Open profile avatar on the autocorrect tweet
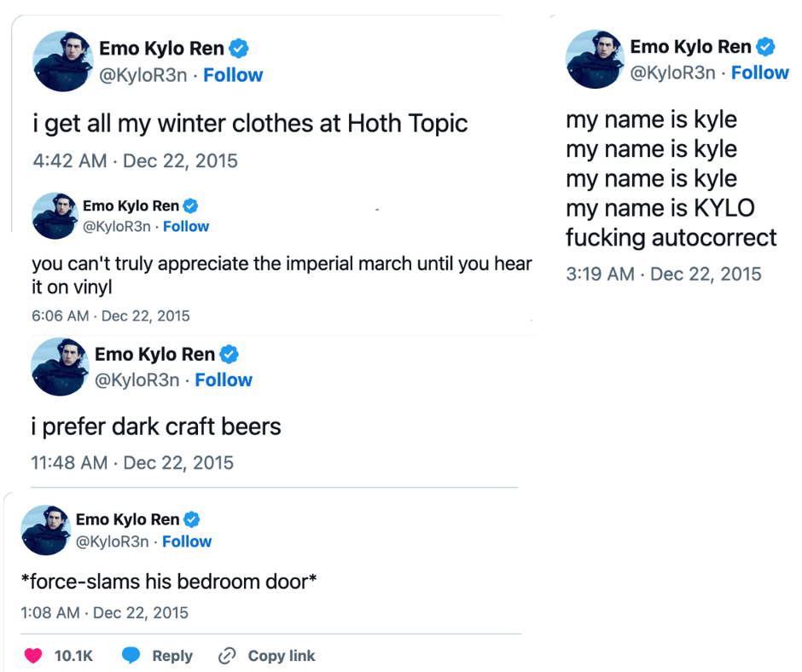Image resolution: width=802 pixels, height=672 pixels. pos(595,60)
